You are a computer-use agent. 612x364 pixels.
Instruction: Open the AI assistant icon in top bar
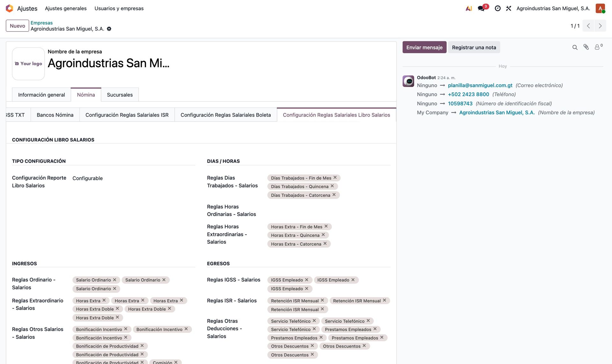pyautogui.click(x=469, y=8)
